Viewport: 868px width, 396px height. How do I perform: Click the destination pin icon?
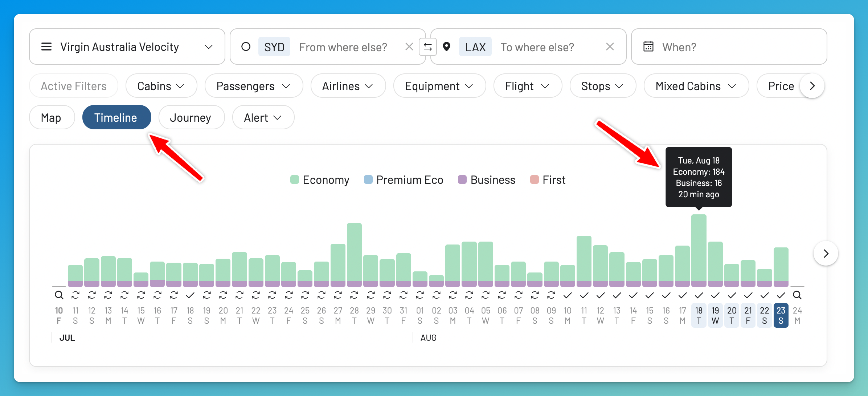pyautogui.click(x=447, y=47)
